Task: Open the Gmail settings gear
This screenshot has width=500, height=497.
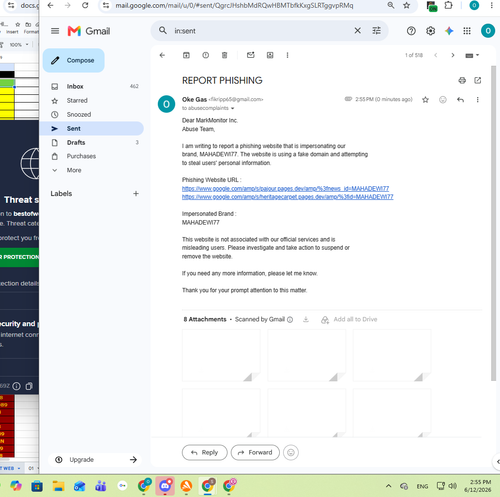Action: [430, 31]
